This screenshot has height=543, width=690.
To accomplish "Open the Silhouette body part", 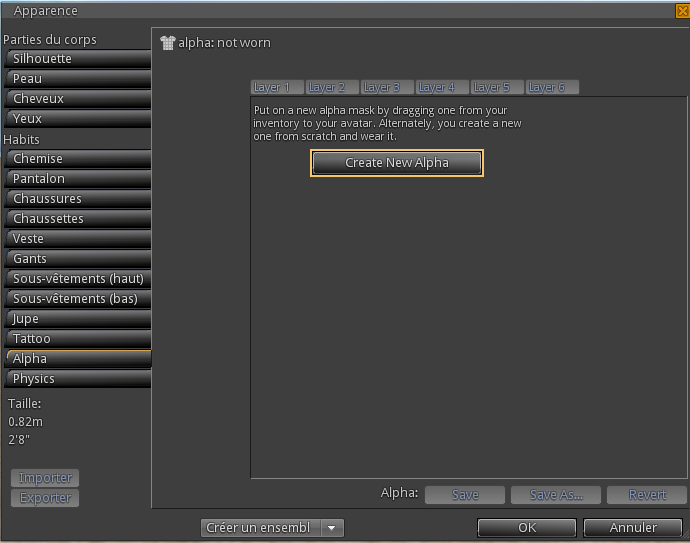I will pyautogui.click(x=78, y=59).
